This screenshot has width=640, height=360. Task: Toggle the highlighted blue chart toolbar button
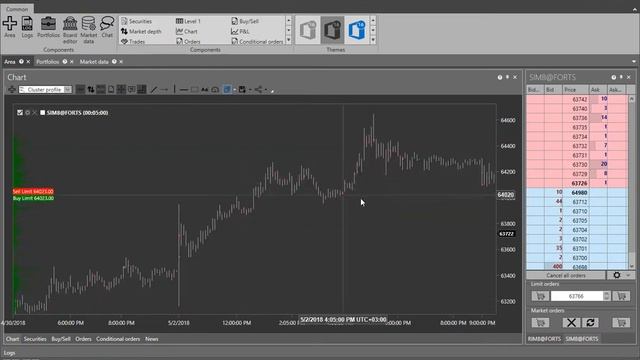(x=227, y=89)
